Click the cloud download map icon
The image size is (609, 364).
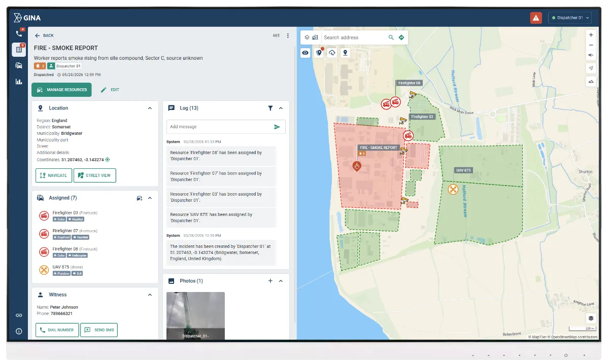pos(332,53)
